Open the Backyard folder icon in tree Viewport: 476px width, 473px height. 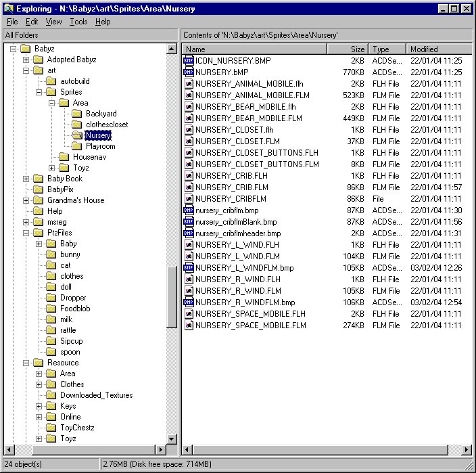(x=77, y=114)
